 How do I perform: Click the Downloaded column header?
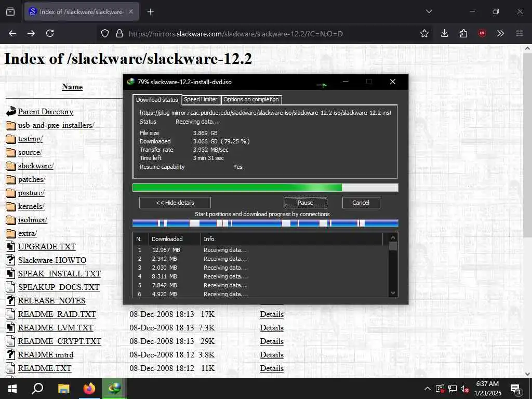[x=175, y=239]
